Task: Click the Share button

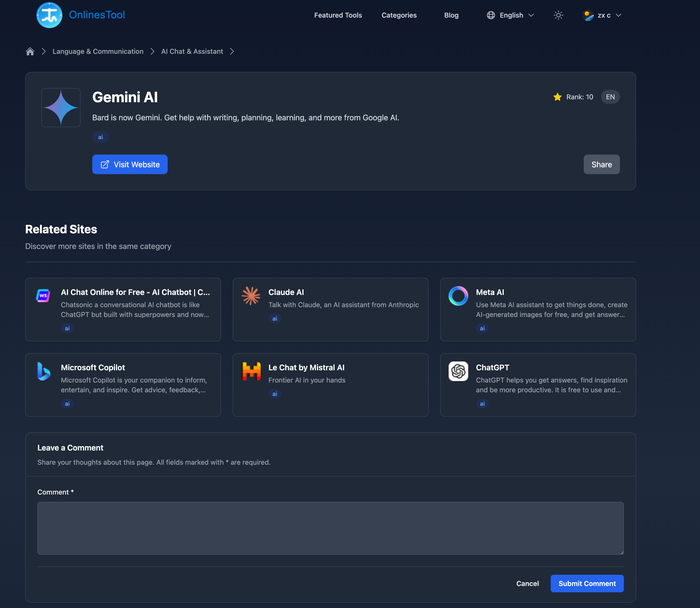Action: click(602, 165)
